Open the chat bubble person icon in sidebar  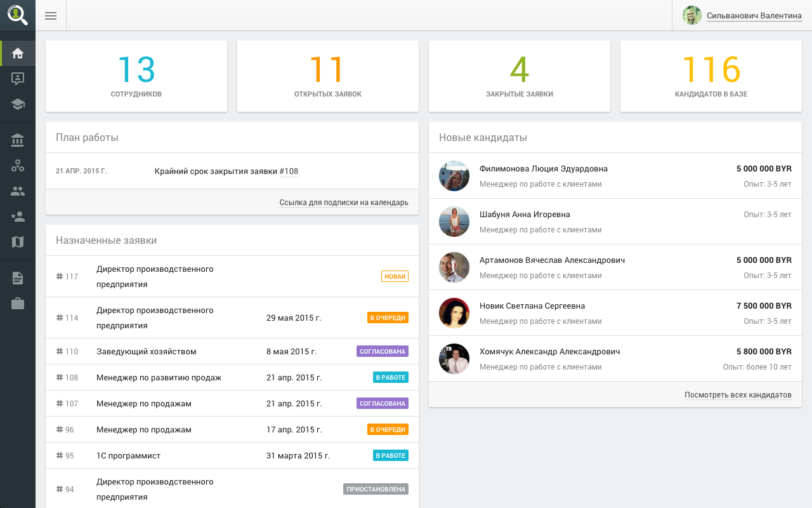(18, 79)
